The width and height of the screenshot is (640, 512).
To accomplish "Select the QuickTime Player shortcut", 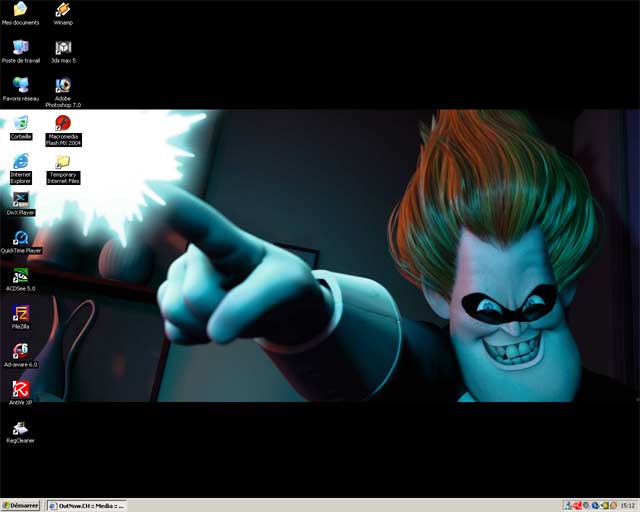I will pyautogui.click(x=21, y=242).
